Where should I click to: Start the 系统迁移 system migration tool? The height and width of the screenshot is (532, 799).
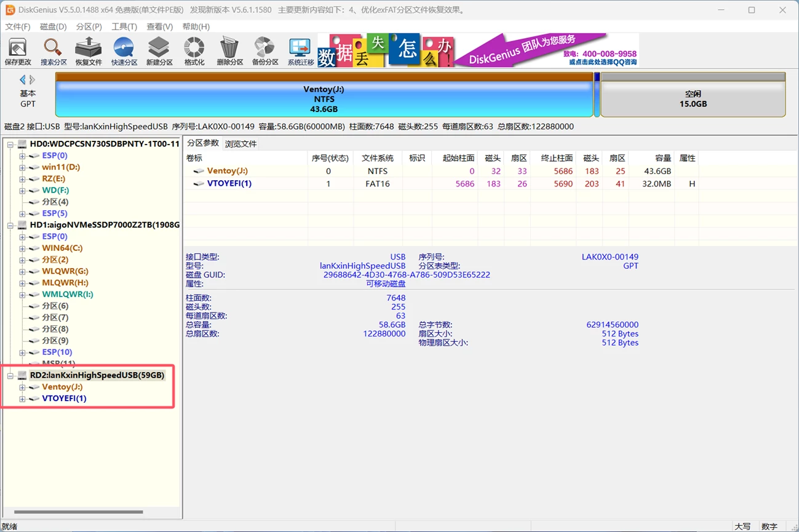(300, 52)
